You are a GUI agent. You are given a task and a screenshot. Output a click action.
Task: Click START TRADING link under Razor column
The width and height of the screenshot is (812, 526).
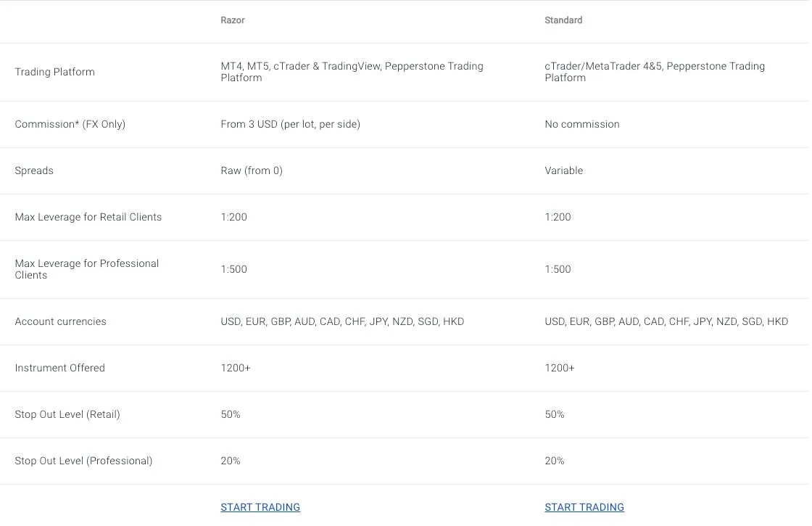pyautogui.click(x=260, y=507)
